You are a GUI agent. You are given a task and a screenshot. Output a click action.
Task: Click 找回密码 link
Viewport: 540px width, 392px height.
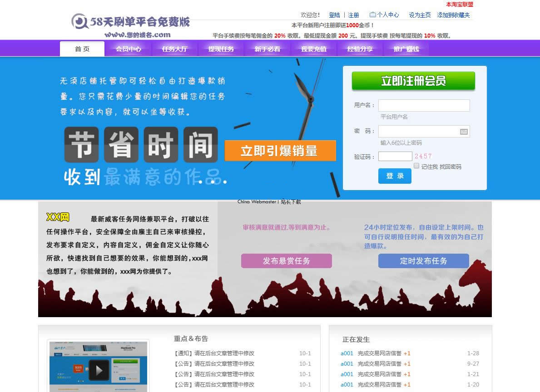coord(451,167)
